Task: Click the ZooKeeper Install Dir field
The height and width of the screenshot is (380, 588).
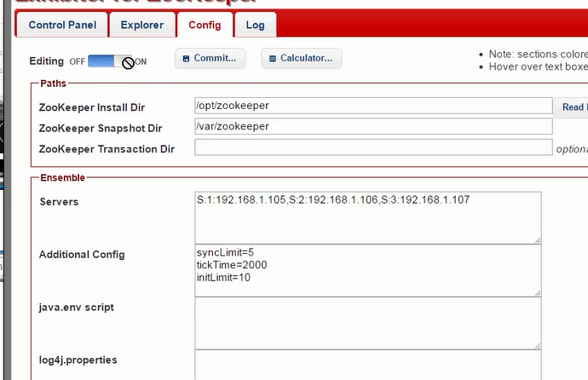Action: (373, 106)
